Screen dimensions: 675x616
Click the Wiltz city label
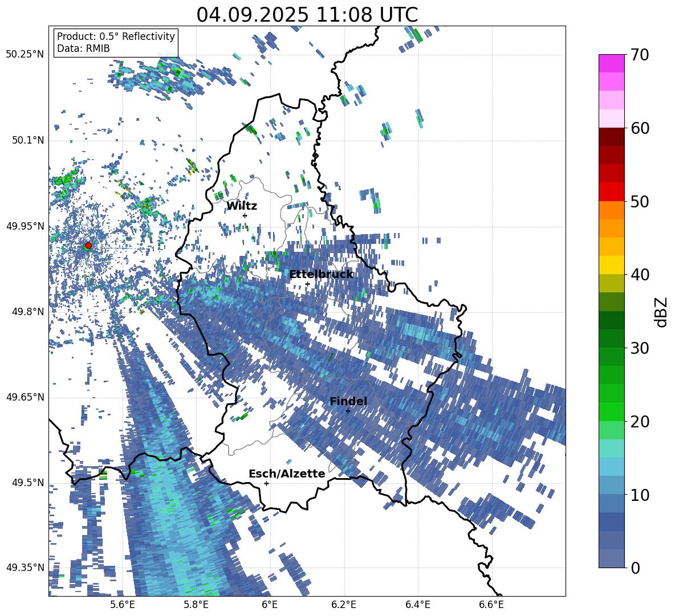pos(242,206)
